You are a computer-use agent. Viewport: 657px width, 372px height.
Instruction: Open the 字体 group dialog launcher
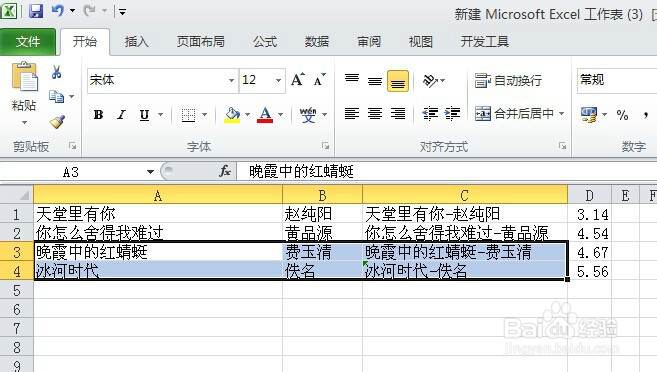coord(325,146)
